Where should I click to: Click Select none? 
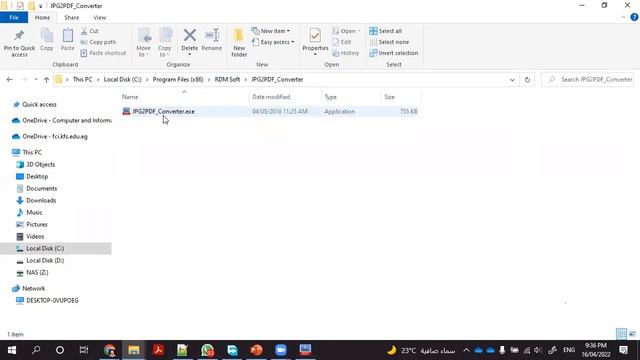click(x=389, y=42)
